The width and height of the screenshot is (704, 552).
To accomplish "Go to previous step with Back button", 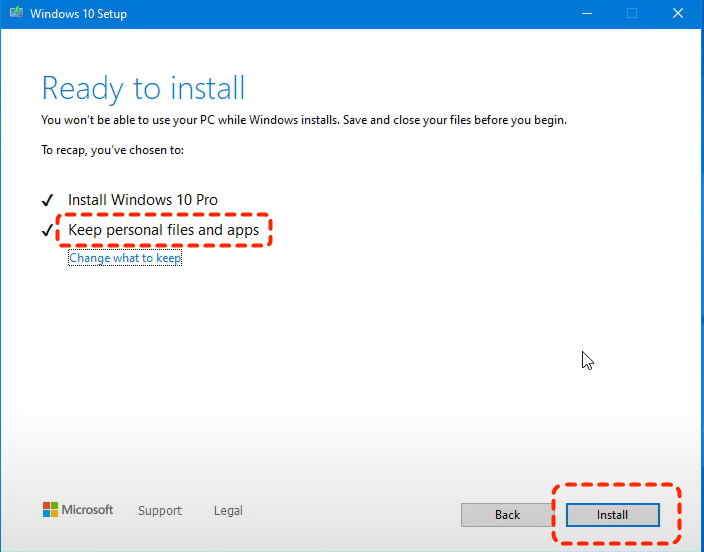I will click(507, 515).
